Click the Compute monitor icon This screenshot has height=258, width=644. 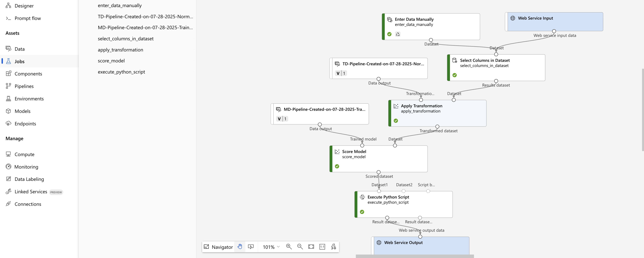click(8, 154)
